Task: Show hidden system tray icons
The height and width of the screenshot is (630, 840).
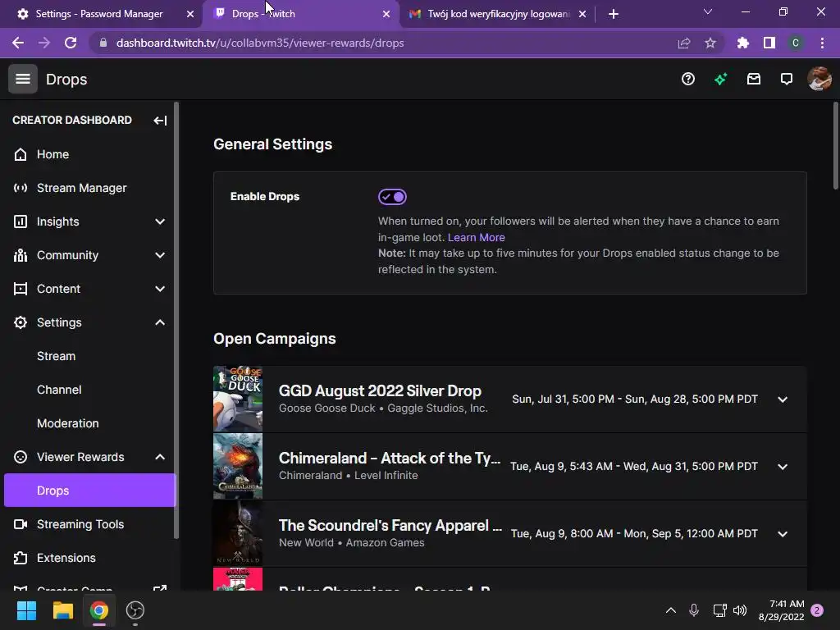Action: pos(670,610)
